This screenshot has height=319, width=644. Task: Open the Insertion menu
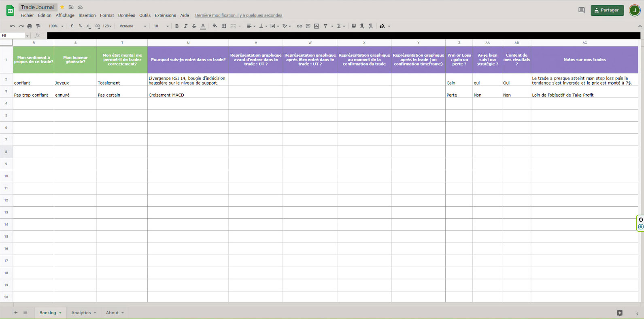pyautogui.click(x=87, y=15)
